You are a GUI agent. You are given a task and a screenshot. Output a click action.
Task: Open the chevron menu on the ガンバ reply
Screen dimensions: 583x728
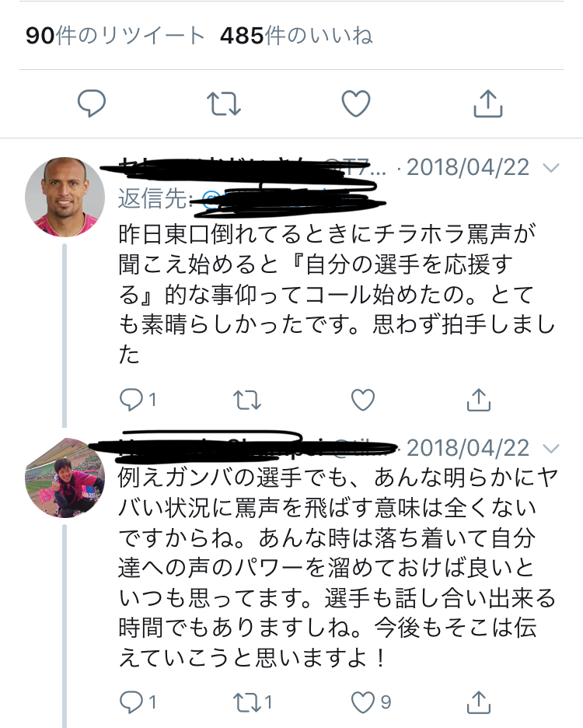point(550,449)
